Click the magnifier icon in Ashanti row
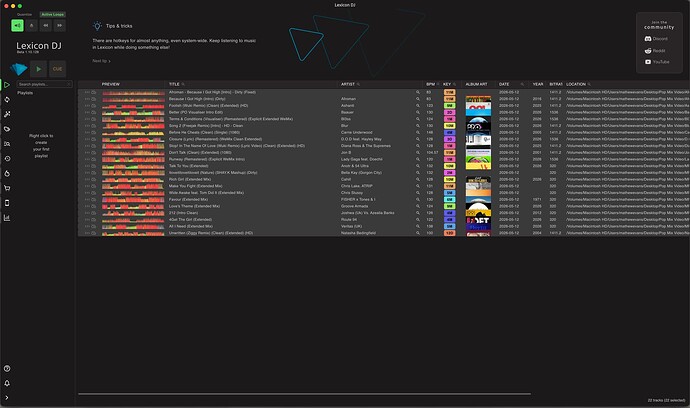This screenshot has height=408, width=690. pos(418,106)
